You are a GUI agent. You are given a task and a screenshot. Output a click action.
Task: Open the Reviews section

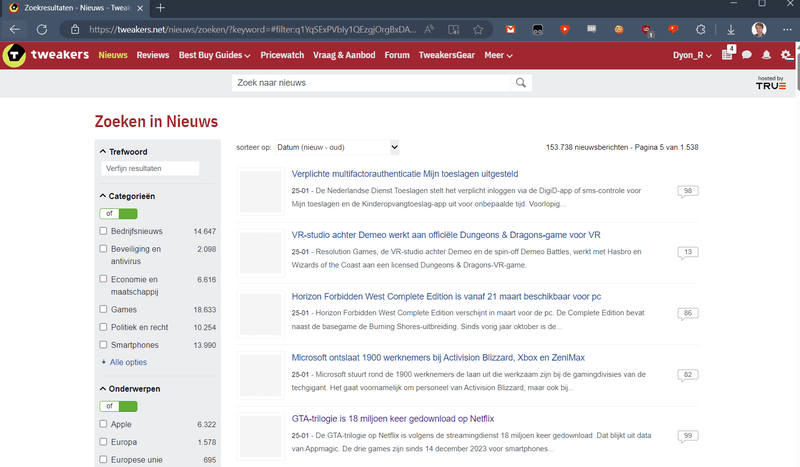point(153,55)
